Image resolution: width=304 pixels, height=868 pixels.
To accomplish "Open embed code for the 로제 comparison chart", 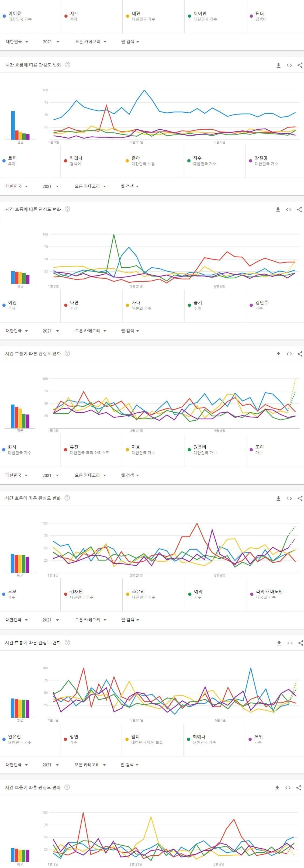I will 289,210.
